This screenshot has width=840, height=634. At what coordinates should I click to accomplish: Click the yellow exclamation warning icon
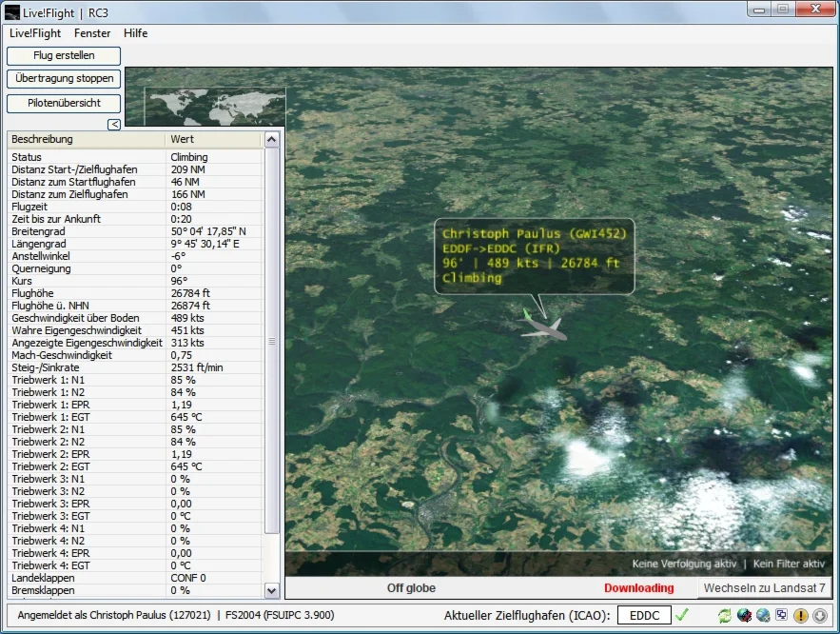[800, 616]
